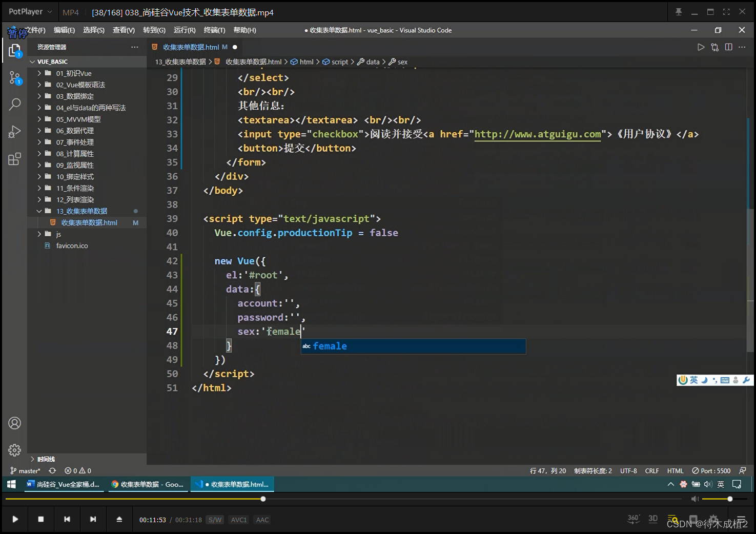Open the Extensions view
The height and width of the screenshot is (534, 756).
(14, 159)
